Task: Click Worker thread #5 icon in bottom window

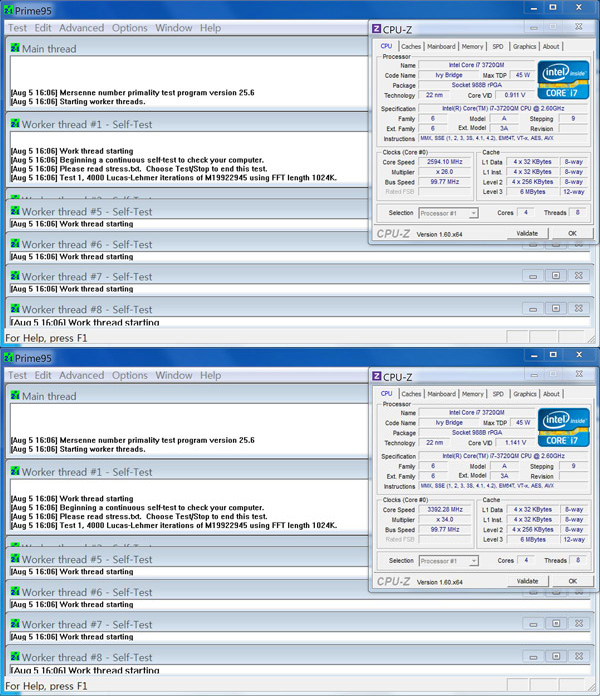Action: pos(16,558)
